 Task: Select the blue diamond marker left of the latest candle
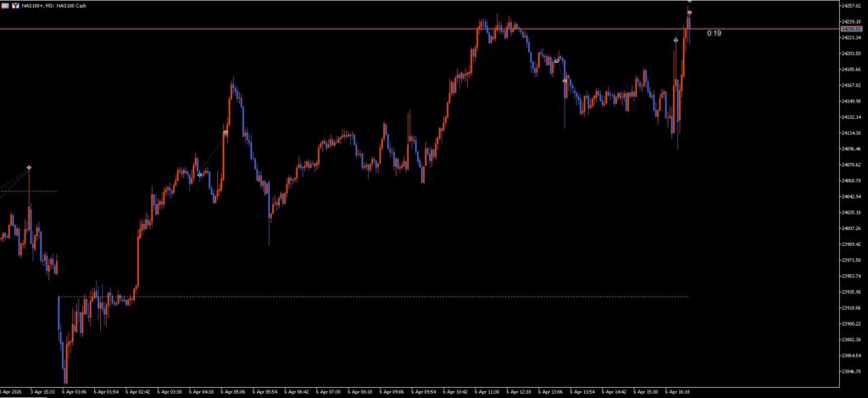(x=676, y=40)
